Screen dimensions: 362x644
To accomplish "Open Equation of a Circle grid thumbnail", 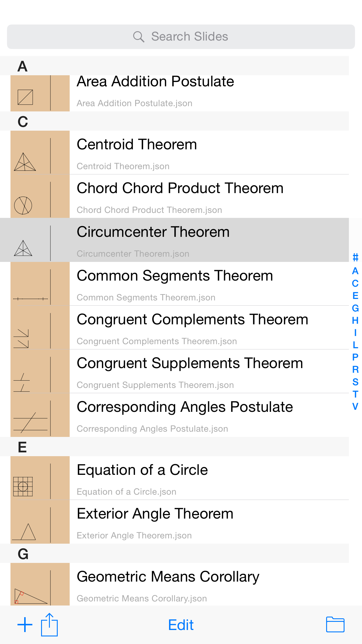I will click(x=23, y=486).
